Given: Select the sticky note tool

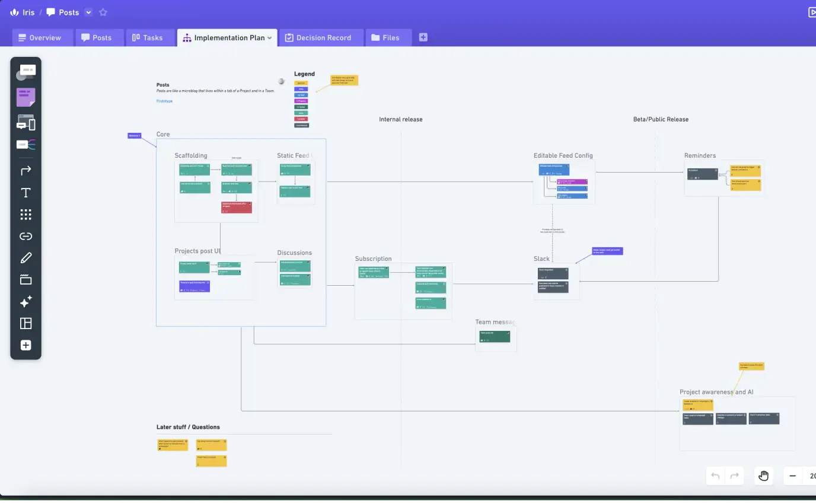Looking at the screenshot, I should pyautogui.click(x=26, y=97).
